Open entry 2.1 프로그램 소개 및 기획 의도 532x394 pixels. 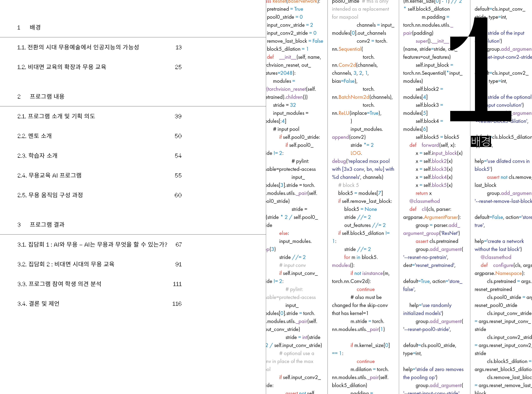[x=56, y=116]
